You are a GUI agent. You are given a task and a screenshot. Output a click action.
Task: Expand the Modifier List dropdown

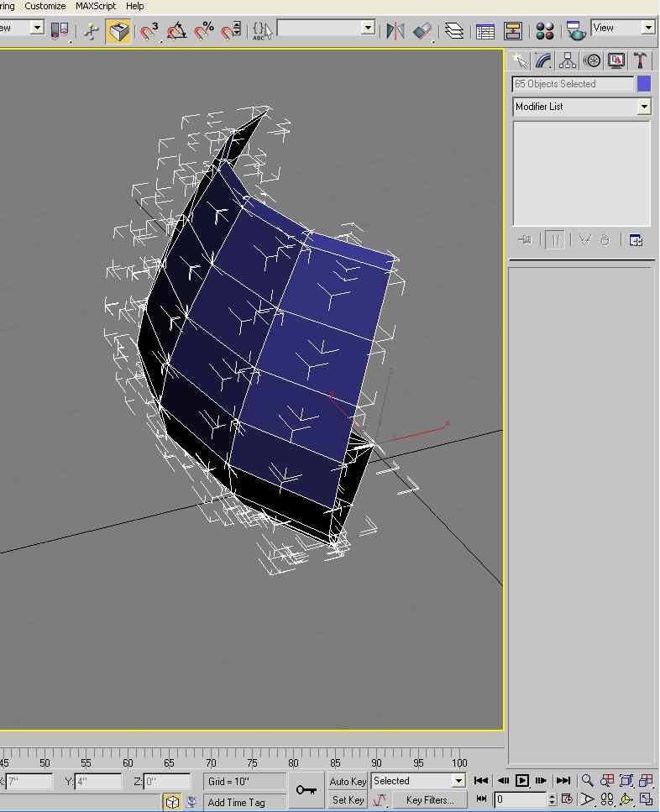643,107
